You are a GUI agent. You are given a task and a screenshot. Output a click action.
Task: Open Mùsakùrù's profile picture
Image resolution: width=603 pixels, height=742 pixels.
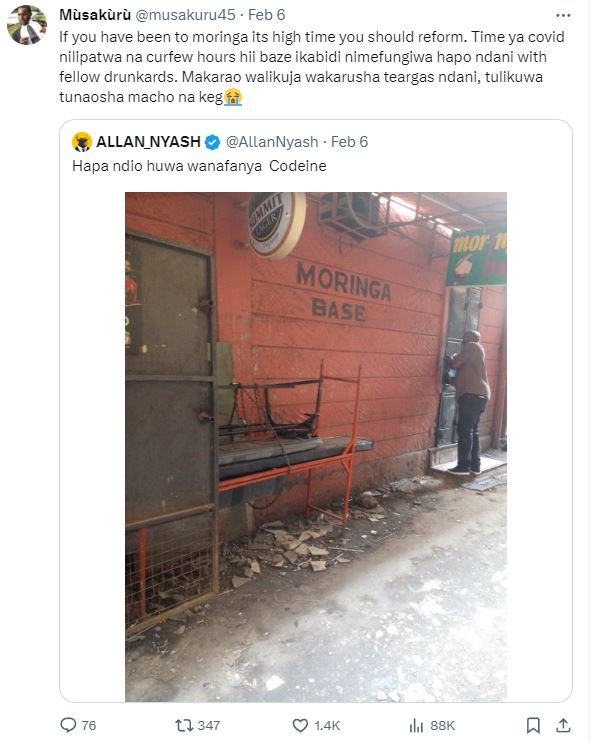27,25
